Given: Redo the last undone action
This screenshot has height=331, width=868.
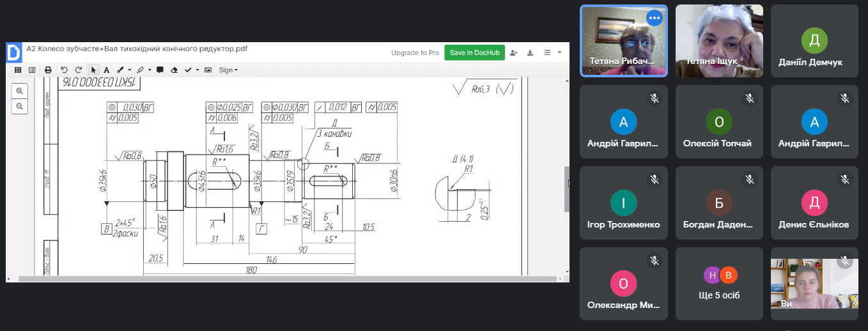Looking at the screenshot, I should (79, 70).
